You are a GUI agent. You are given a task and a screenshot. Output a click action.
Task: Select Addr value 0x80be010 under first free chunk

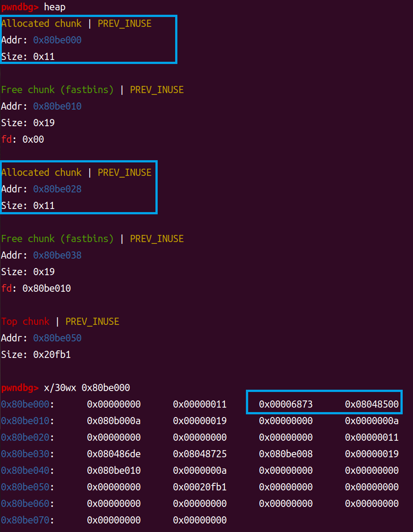57,106
